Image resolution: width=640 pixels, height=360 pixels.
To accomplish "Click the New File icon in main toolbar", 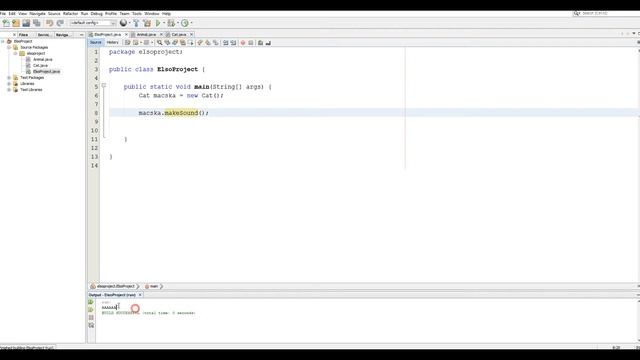I will (6, 23).
